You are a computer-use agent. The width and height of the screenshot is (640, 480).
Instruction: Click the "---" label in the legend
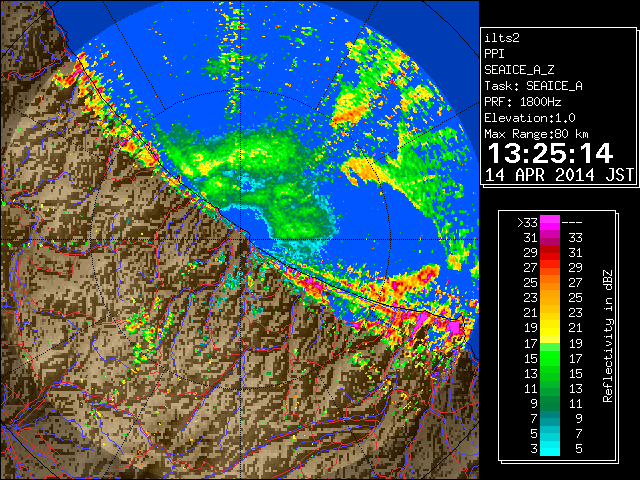click(572, 222)
